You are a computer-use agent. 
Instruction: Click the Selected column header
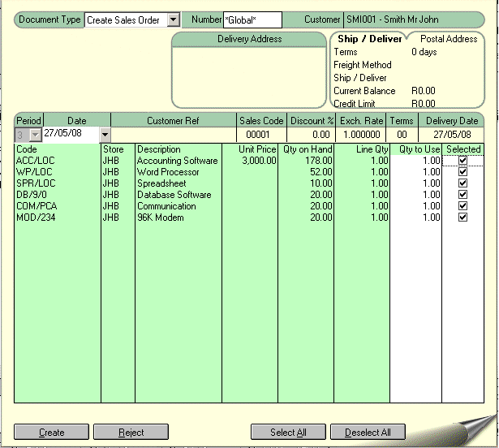click(463, 149)
